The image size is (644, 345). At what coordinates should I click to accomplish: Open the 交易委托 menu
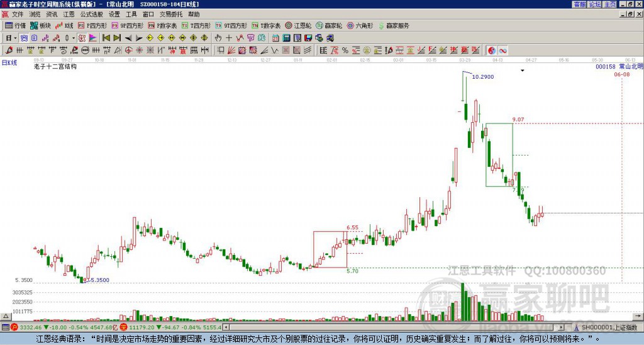coord(171,14)
